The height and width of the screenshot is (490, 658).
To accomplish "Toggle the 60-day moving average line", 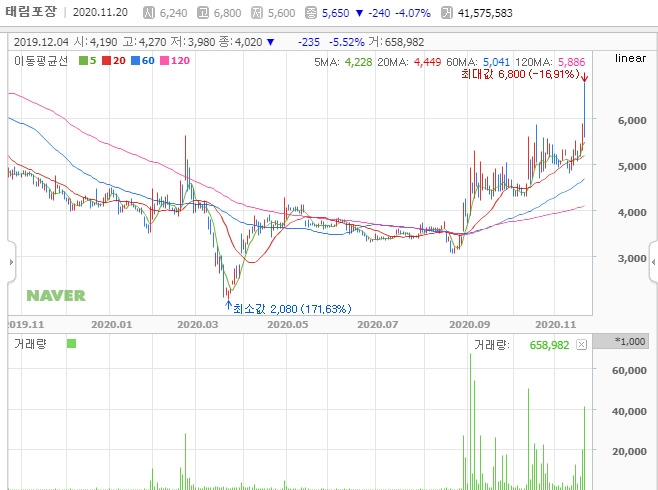I will point(143,61).
